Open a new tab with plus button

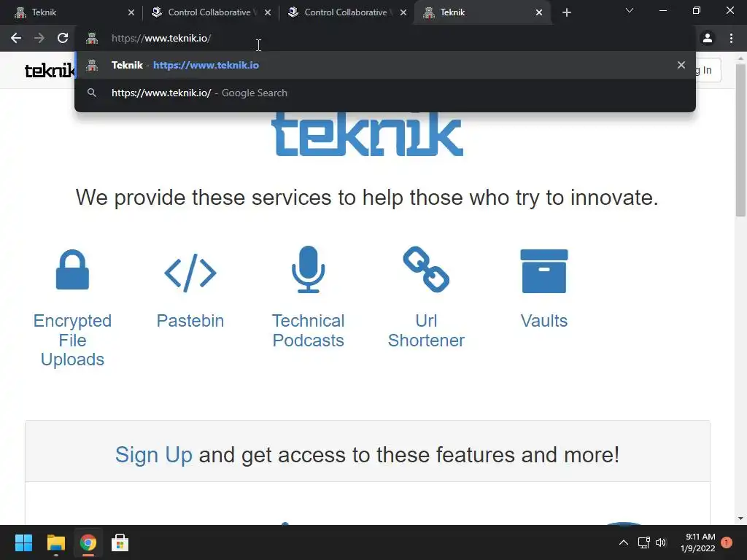point(566,12)
